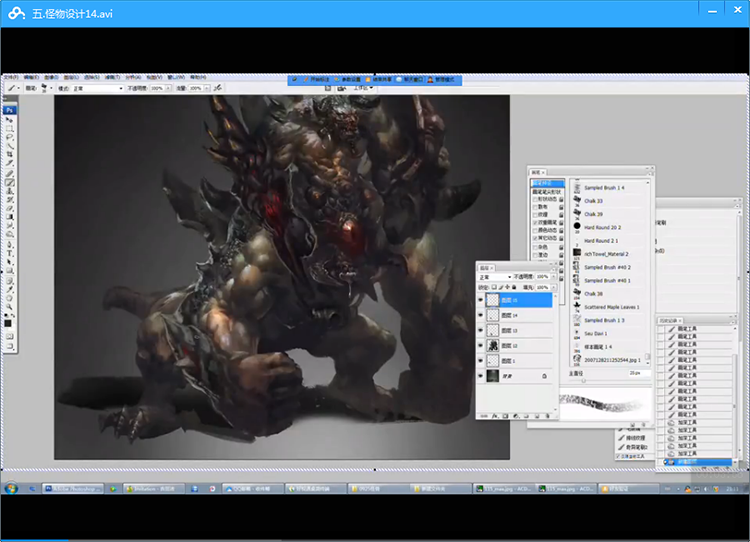The height and width of the screenshot is (542, 750).
Task: Enable airbrush in the options bar
Action: pos(218,88)
